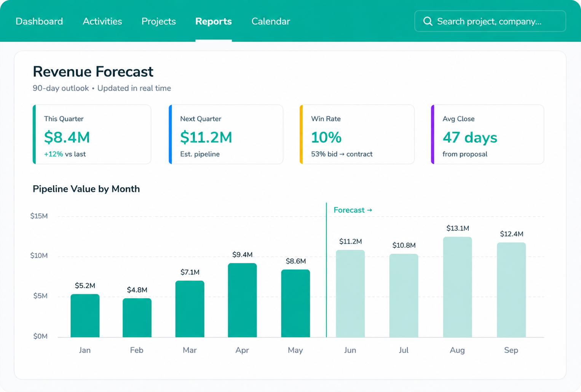
Task: Click the 10% win rate value
Action: click(326, 137)
